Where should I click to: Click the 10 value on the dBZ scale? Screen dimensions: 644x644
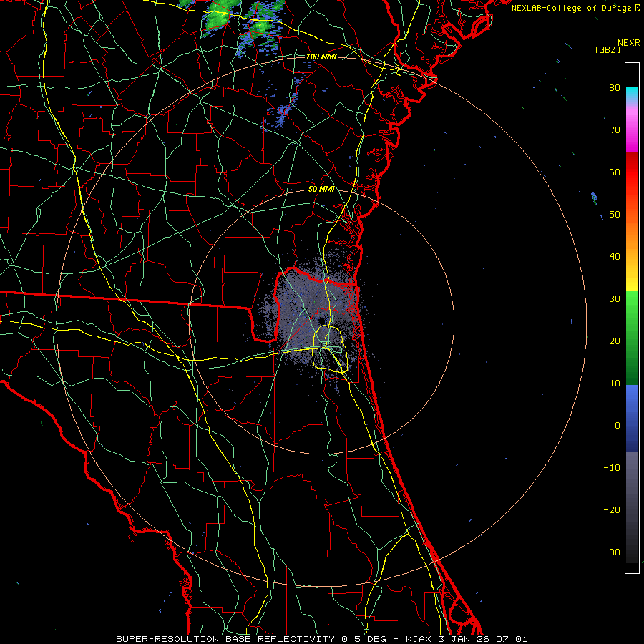pos(615,384)
